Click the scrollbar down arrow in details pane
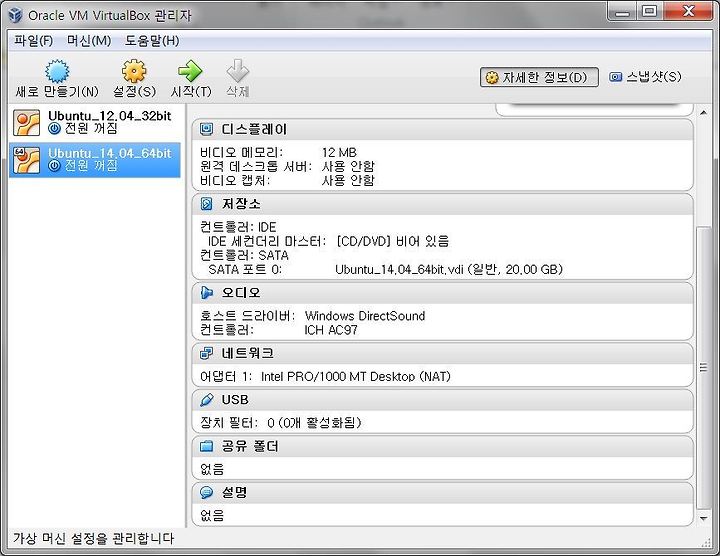The width and height of the screenshot is (720, 556). coord(703,519)
